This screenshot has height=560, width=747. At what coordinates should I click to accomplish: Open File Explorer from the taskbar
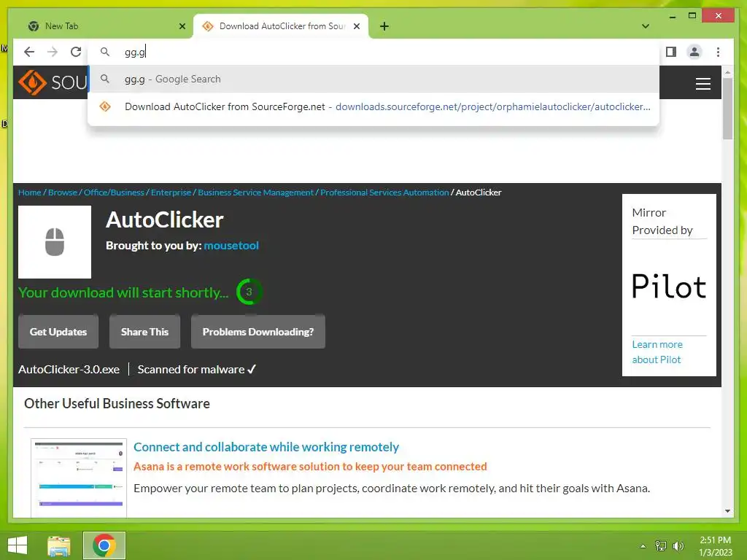(x=59, y=545)
